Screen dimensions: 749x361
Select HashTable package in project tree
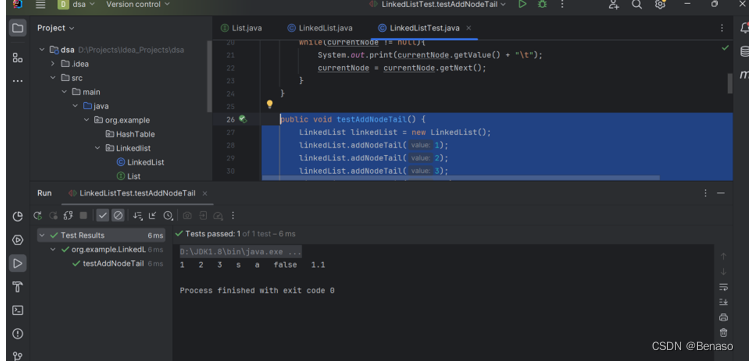pos(130,134)
